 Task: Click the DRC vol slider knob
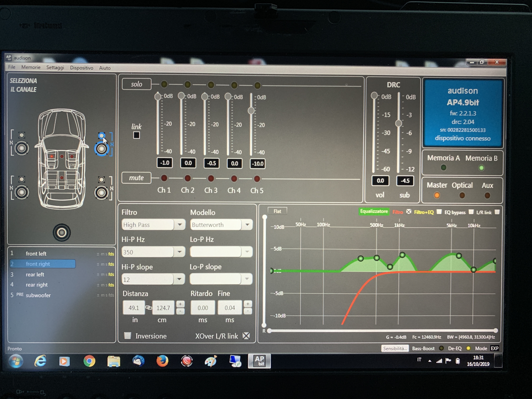374,96
